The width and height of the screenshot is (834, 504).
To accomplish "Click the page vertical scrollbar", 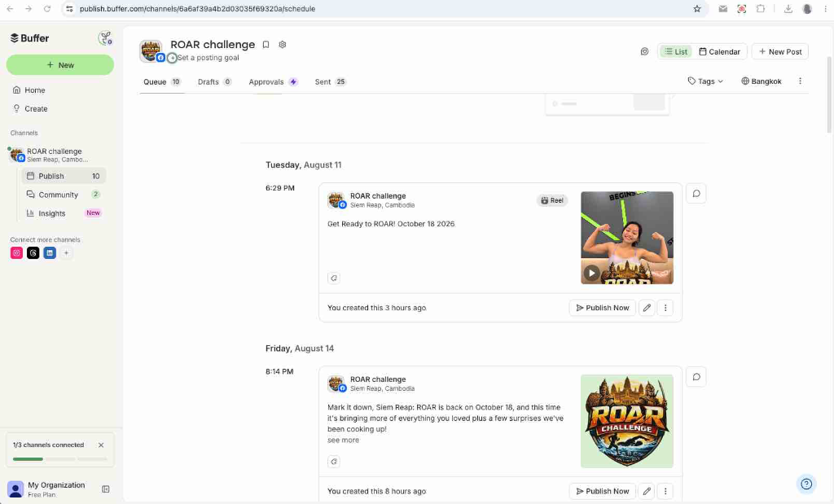I will tap(829, 94).
